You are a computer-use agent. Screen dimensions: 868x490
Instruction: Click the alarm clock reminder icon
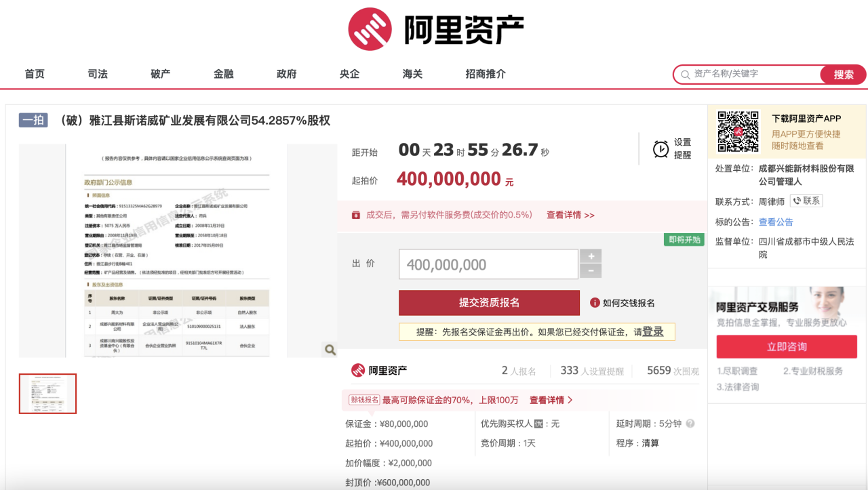[x=660, y=148]
